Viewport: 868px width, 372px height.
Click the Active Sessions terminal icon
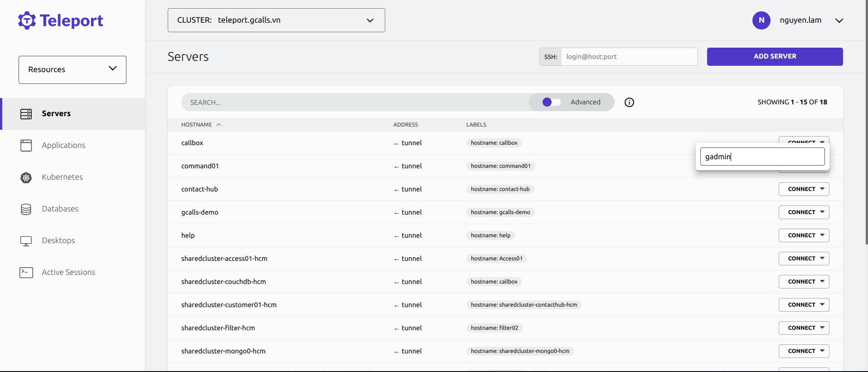(26, 273)
